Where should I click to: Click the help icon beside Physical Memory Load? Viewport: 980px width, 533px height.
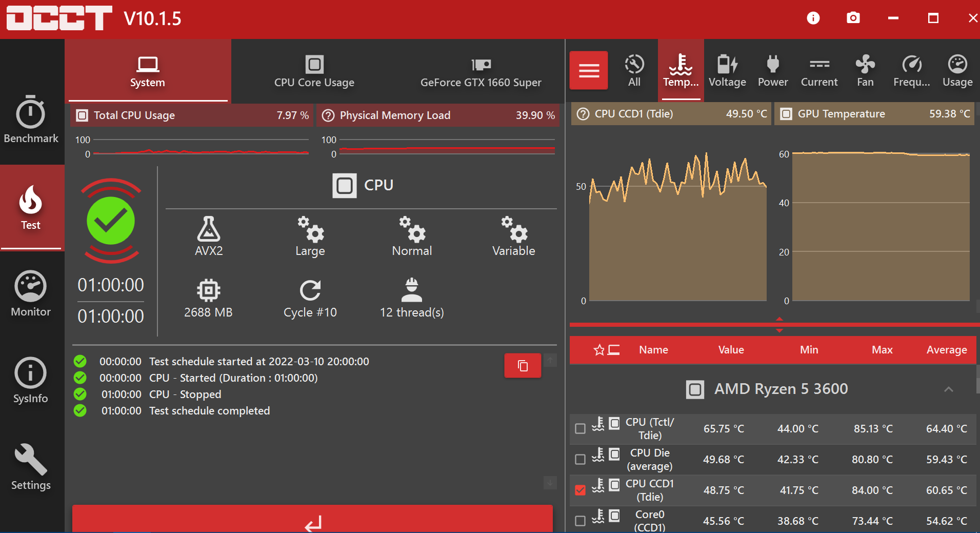(x=328, y=115)
